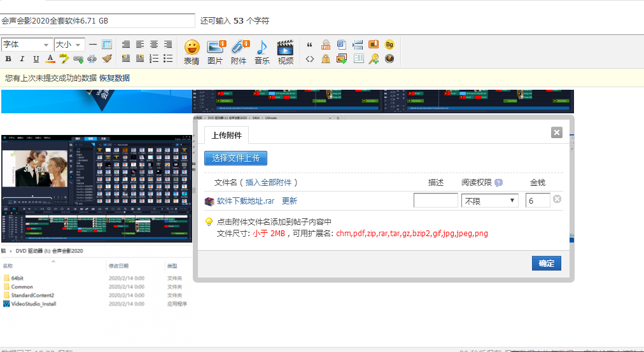644x352 pixels.
Task: Open the 大小 size dropdown
Action: 69,45
